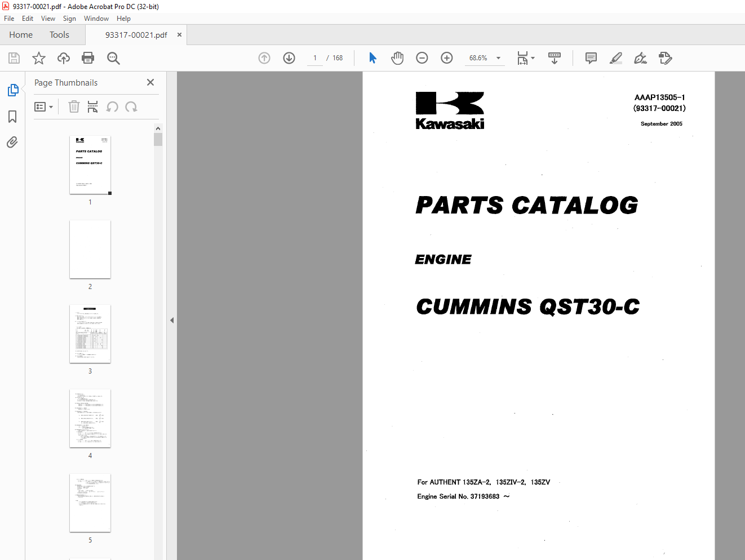
Task: Go to next page arrow
Action: coord(289,58)
